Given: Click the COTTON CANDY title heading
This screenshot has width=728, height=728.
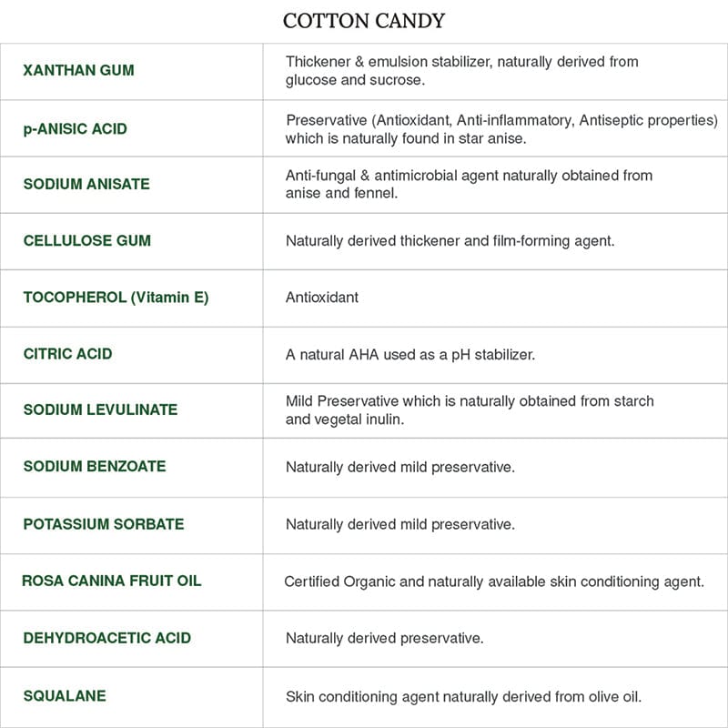Looking at the screenshot, I should click(x=364, y=20).
